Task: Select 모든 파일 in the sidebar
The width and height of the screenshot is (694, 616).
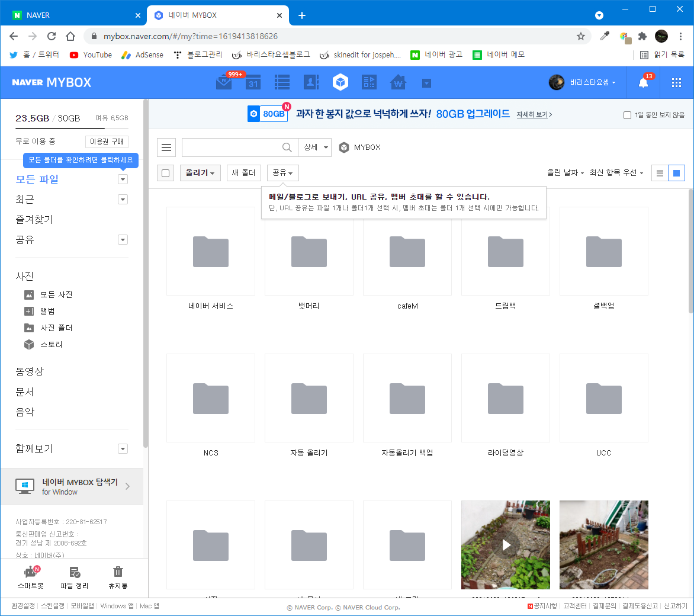Action: coord(37,179)
